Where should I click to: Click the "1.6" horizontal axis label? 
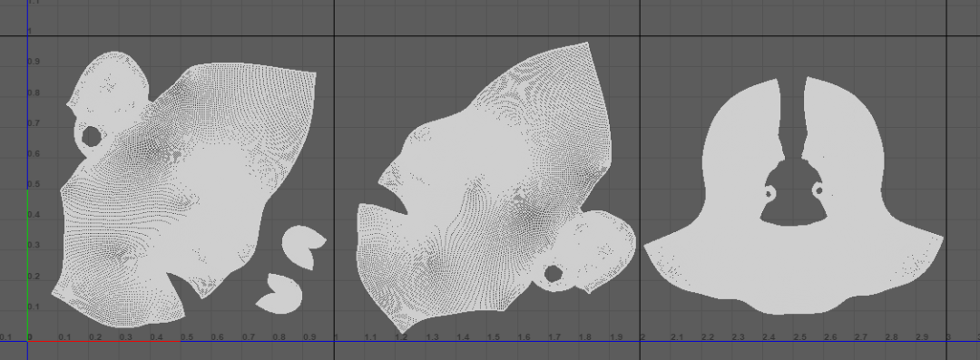click(x=524, y=337)
